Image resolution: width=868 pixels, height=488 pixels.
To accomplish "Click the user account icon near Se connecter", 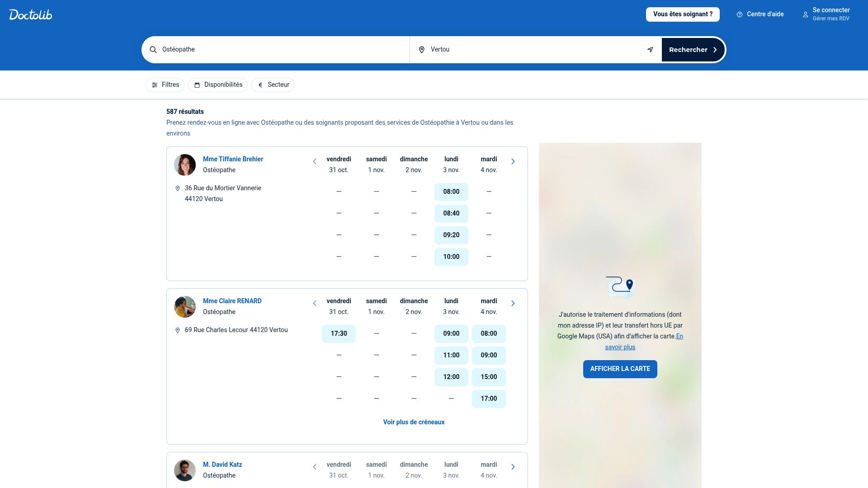I will click(806, 14).
